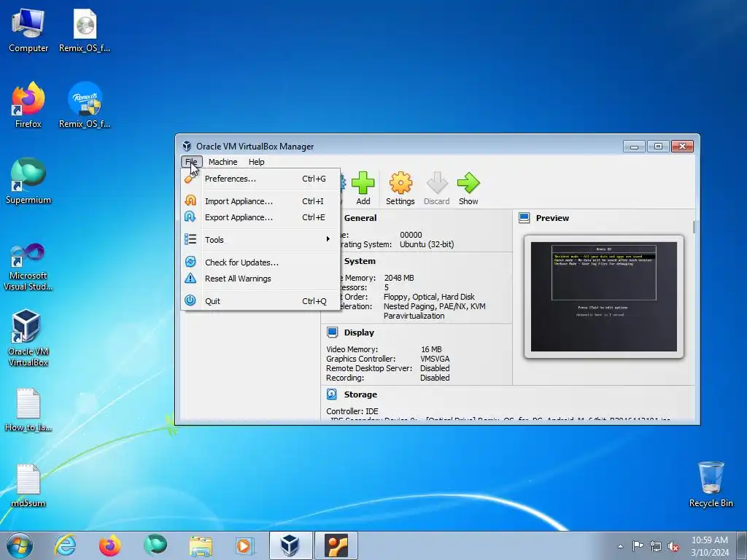Click the network tray icon
The height and width of the screenshot is (560, 747).
click(x=656, y=546)
